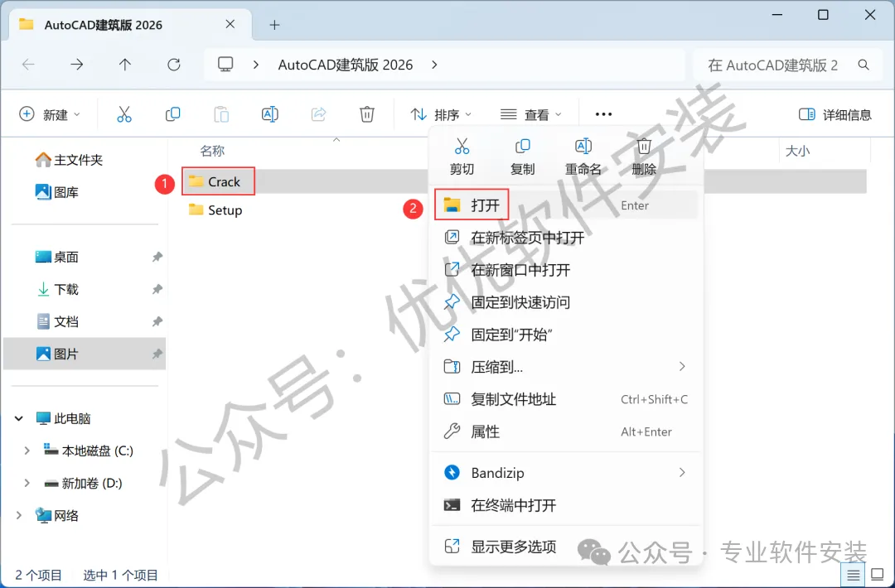Choose 打开 from the context menu
Screen dimensions: 895x588
click(566, 205)
